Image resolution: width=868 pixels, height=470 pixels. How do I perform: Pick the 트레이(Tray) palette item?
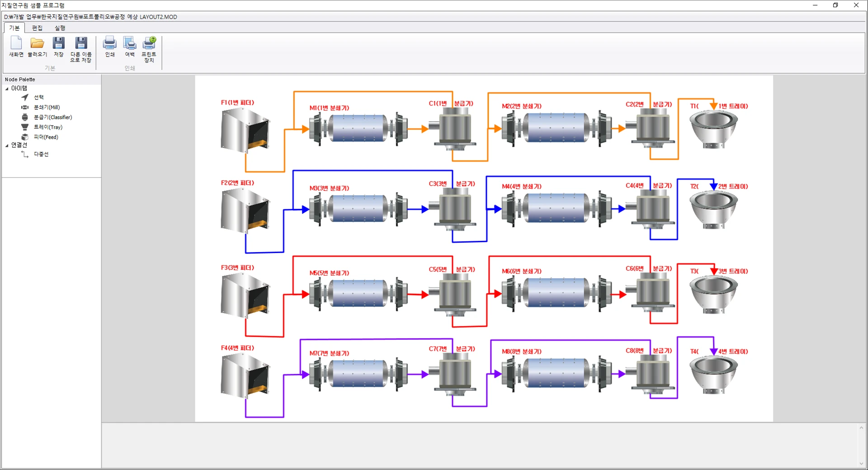[42, 127]
